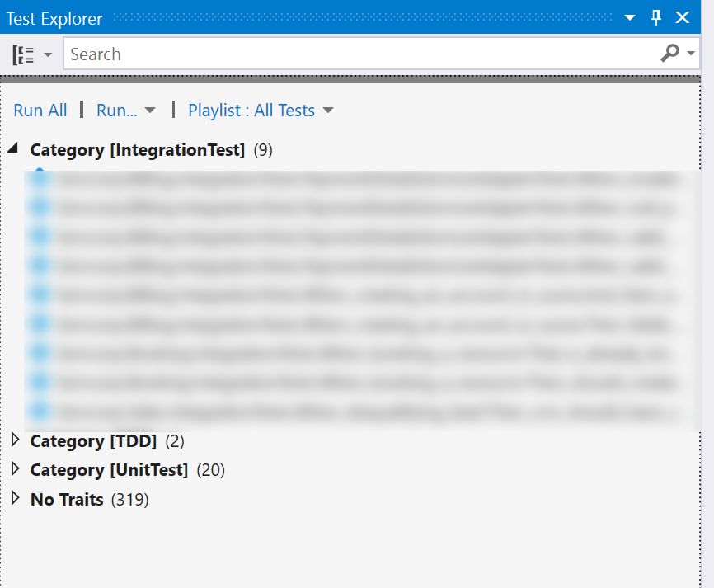Select Category [UnitTest] heading
This screenshot has height=588, width=714.
(110, 470)
